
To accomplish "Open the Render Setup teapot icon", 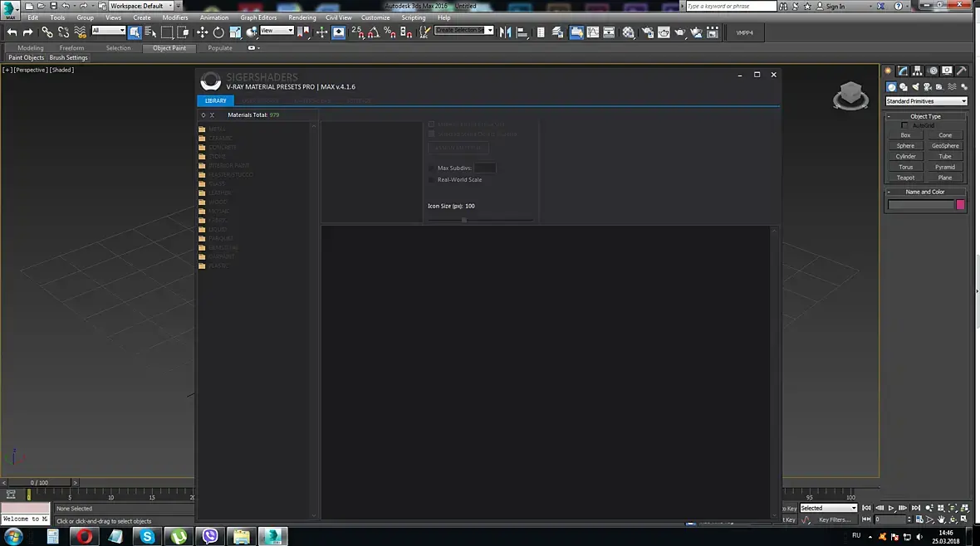I will 648,32.
